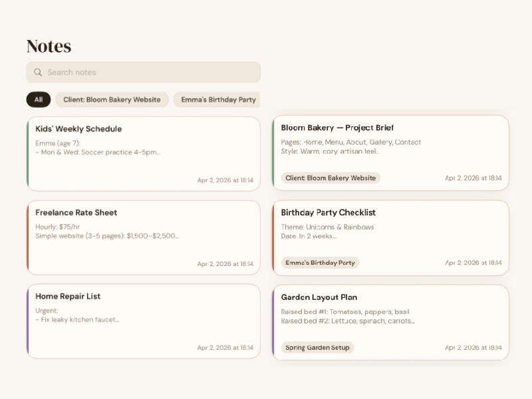Click the Notes page heading
Image resolution: width=532 pixels, height=399 pixels.
[47, 46]
